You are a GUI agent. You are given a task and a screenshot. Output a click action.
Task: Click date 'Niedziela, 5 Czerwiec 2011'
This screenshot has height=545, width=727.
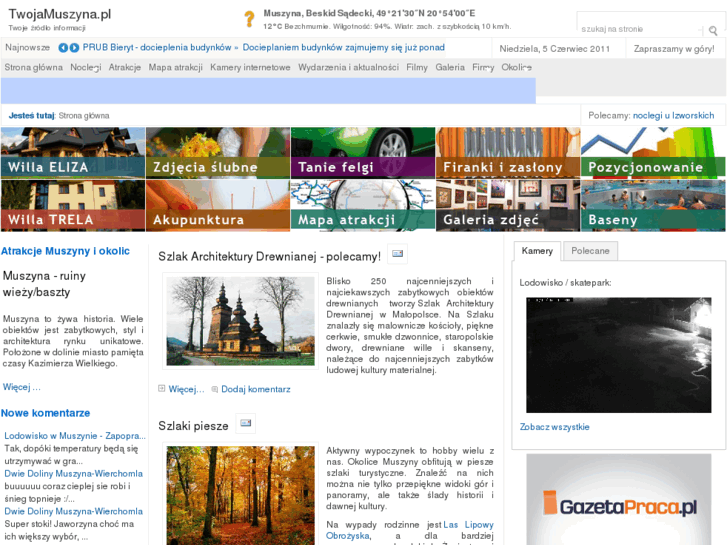point(555,49)
